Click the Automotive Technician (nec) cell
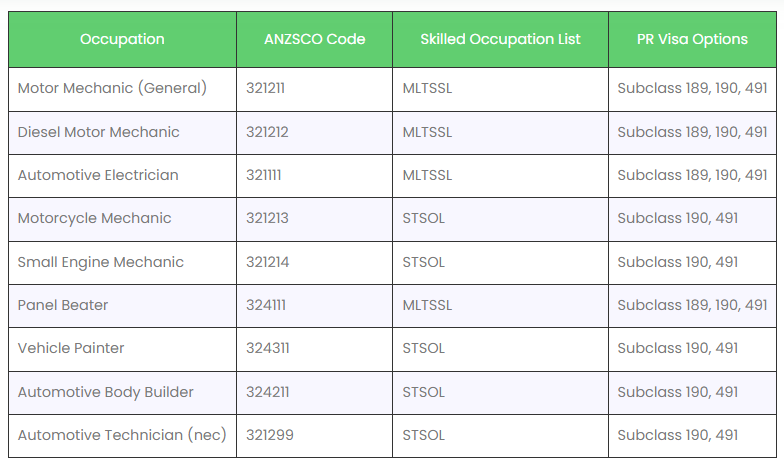This screenshot has height=464, width=784. point(122,435)
